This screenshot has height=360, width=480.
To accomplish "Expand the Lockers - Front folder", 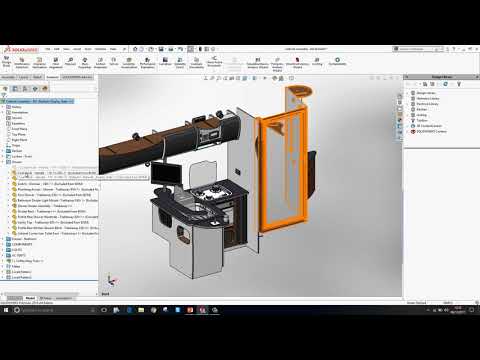I will 3,156.
